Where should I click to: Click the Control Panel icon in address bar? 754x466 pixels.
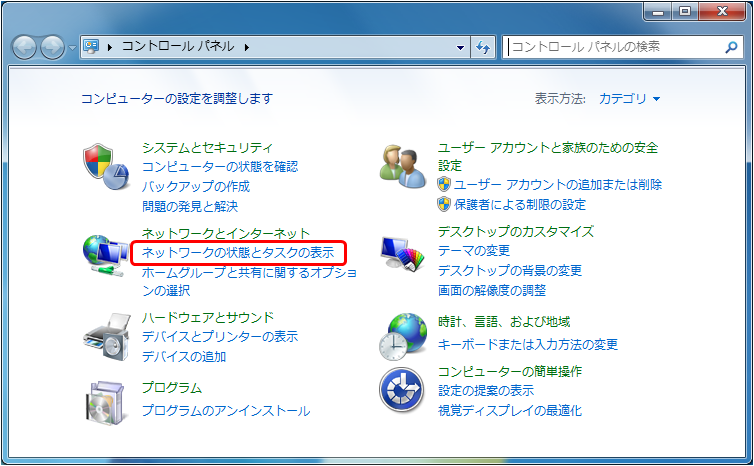pyautogui.click(x=91, y=47)
